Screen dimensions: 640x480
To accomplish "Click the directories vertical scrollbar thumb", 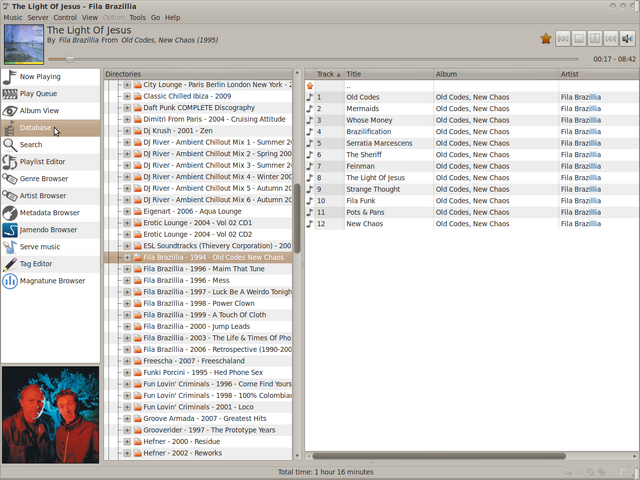I will [297, 218].
